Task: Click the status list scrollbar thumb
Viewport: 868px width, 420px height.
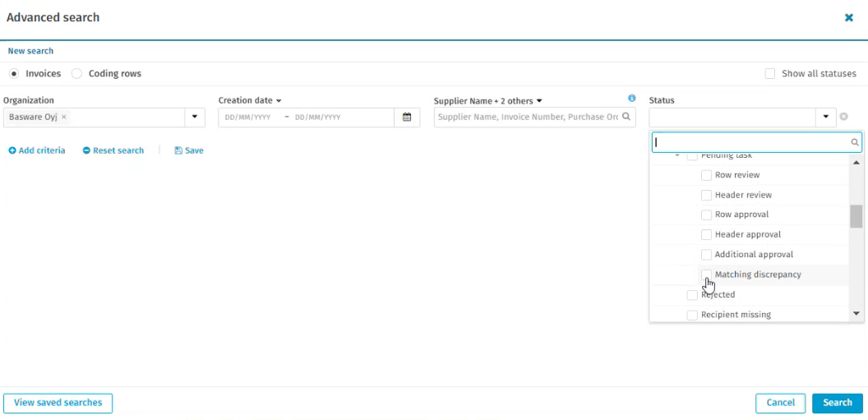Action: 856,216
